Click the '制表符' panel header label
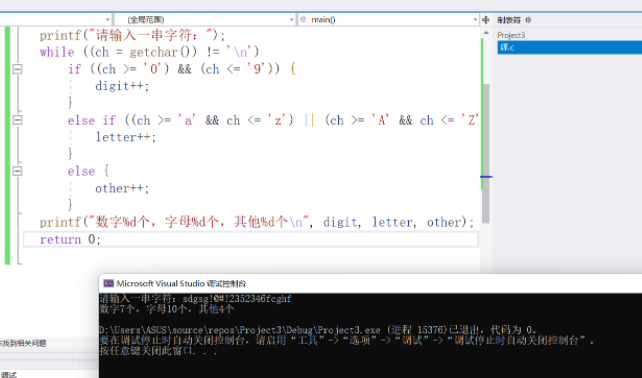The image size is (642, 378). [x=509, y=20]
